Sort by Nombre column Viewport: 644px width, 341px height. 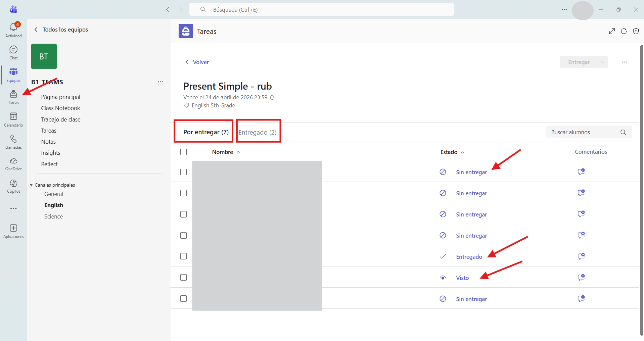tap(226, 152)
